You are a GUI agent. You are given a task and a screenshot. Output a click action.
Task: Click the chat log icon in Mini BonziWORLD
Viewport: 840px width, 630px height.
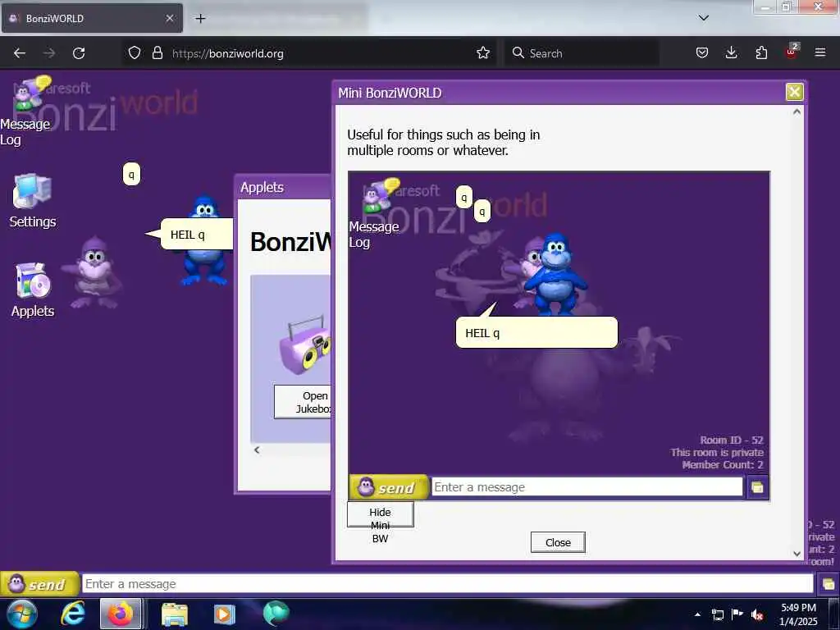(x=757, y=487)
